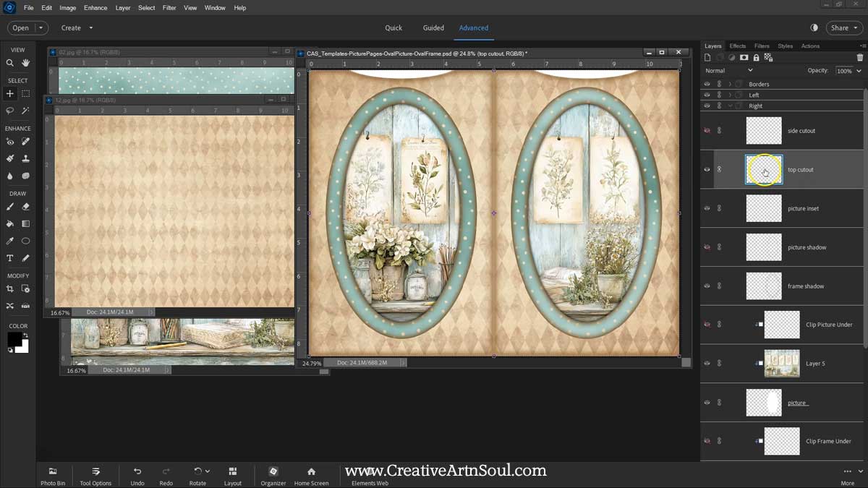868x488 pixels.
Task: Toggle visibility of Clip Frame Under layer
Action: pos(707,441)
